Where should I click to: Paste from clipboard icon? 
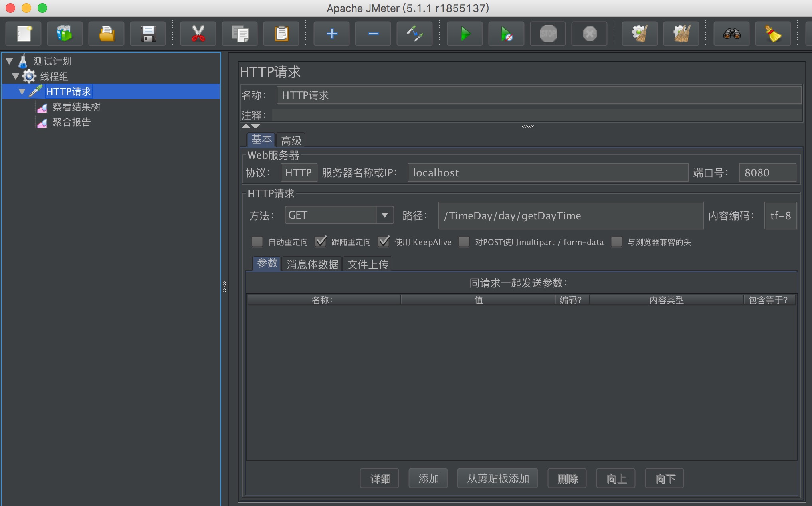point(281,34)
